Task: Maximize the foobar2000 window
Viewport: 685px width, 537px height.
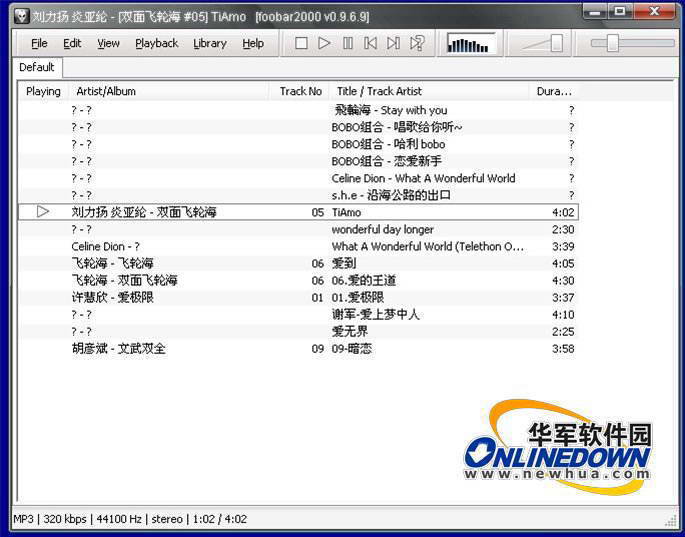Action: [x=620, y=12]
